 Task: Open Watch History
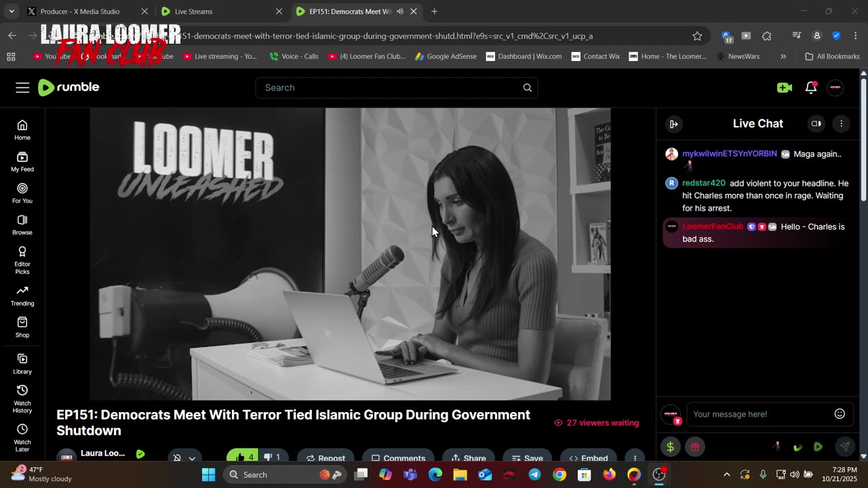[22, 399]
